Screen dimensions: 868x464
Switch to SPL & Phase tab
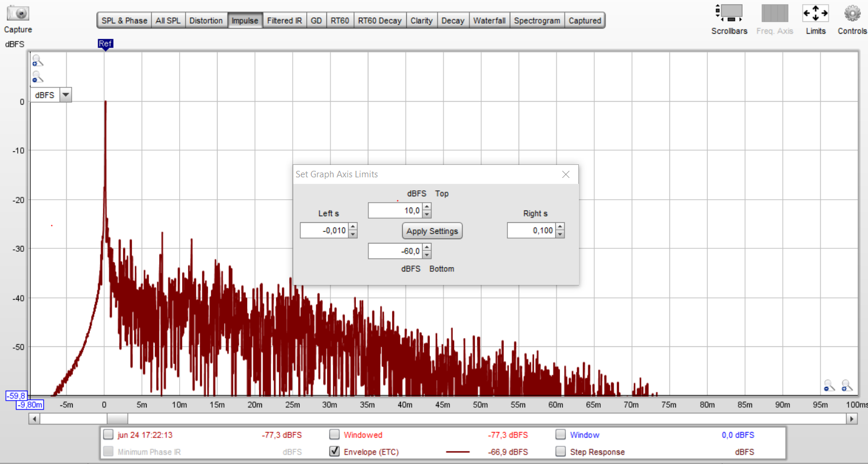124,21
